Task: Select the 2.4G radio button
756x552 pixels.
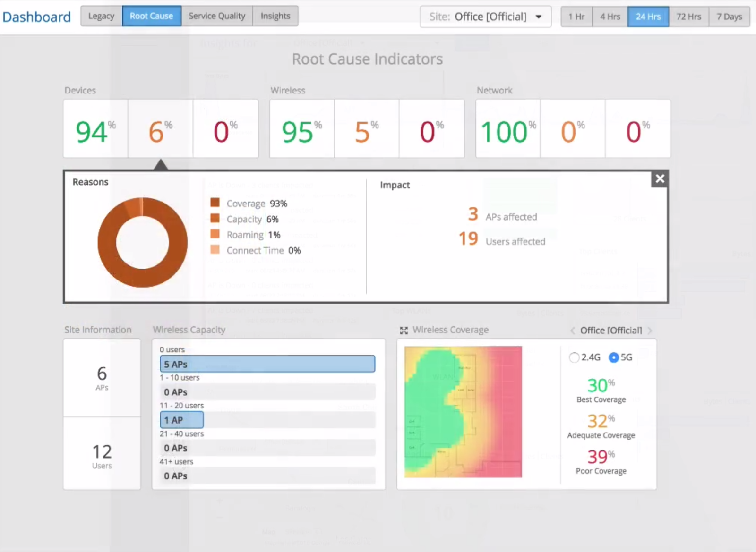Action: 574,357
